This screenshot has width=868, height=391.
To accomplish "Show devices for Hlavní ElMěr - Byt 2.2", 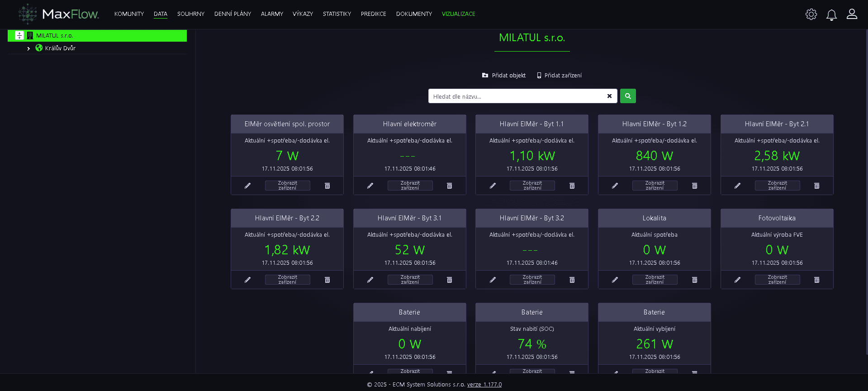I will (288, 280).
